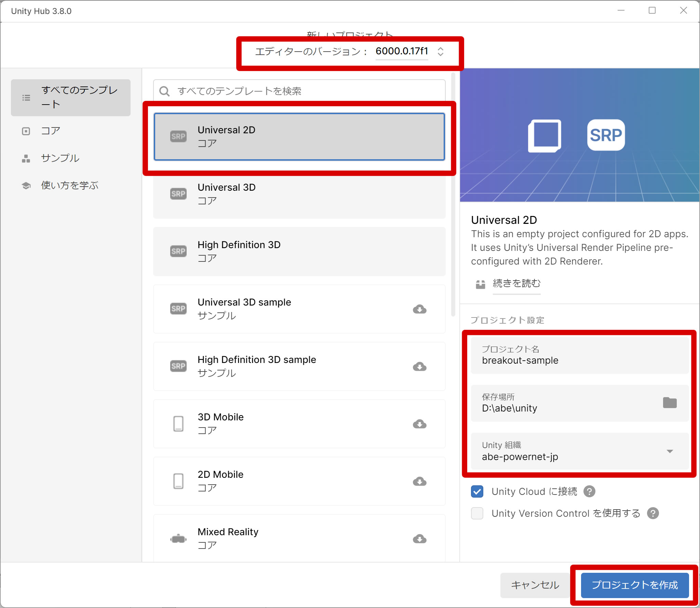Click the square icon beside コア
Screen dimensions: 700x608
point(26,131)
